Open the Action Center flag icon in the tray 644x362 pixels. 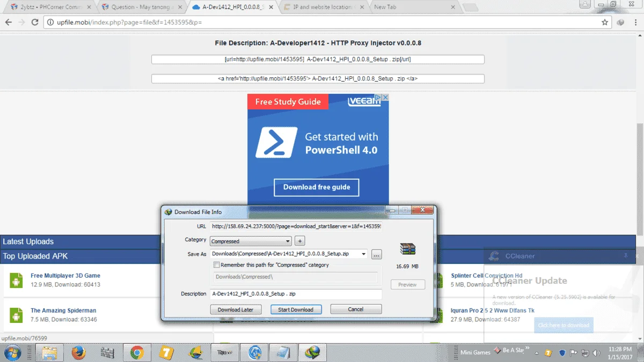tap(574, 353)
